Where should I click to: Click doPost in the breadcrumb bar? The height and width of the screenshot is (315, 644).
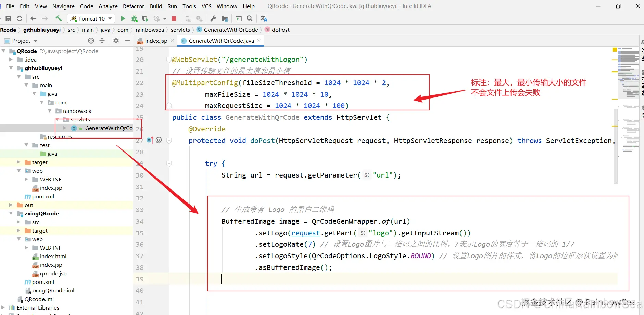click(281, 30)
